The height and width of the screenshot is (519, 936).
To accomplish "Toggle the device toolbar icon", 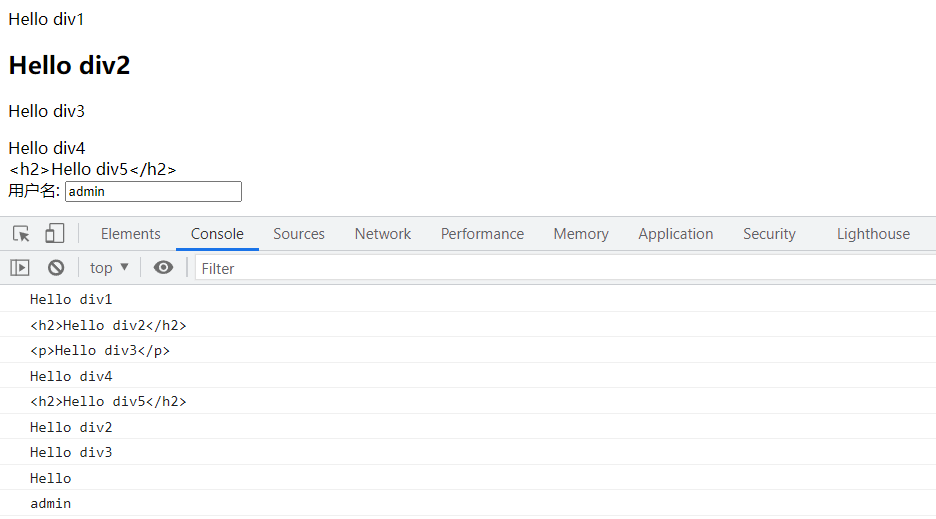I will pos(54,234).
